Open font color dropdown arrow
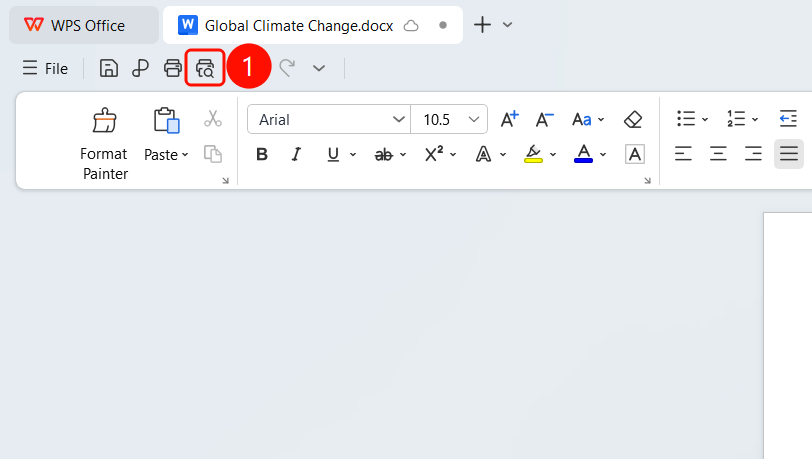Viewport: 812px width, 459px height. pyautogui.click(x=603, y=154)
